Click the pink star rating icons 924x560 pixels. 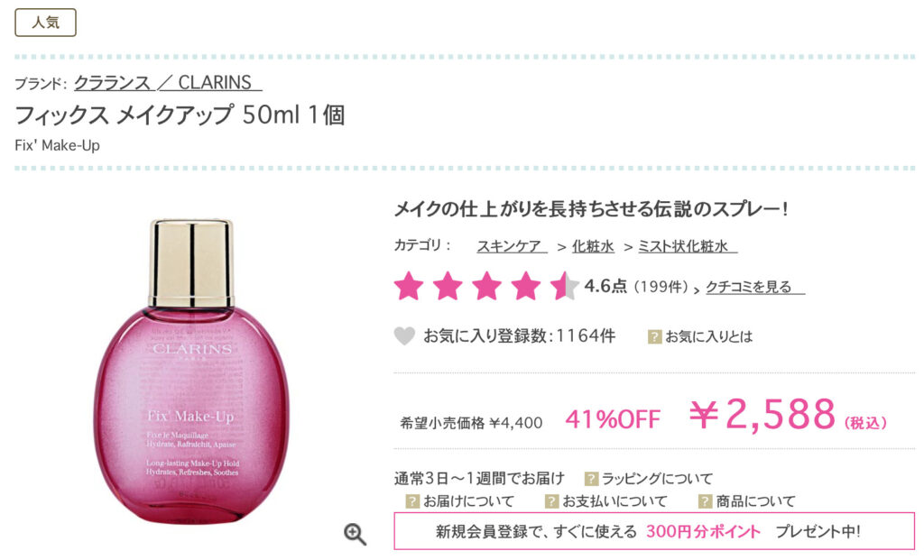(486, 286)
